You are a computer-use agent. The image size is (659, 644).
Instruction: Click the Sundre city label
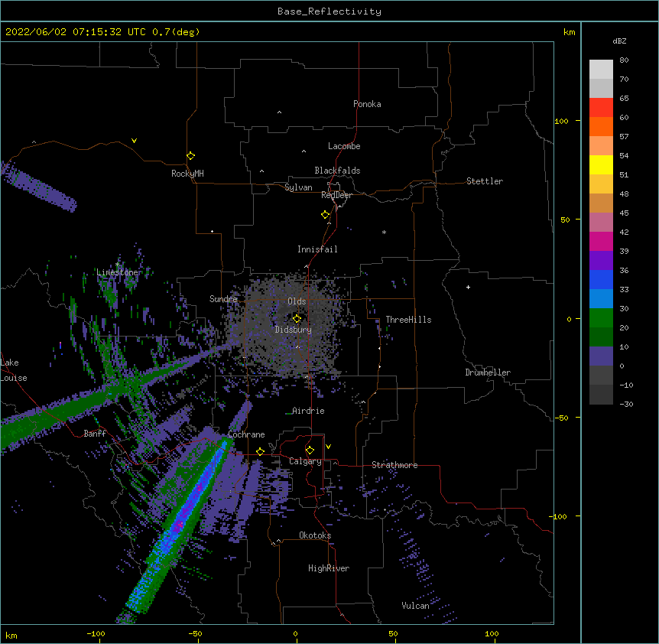coord(223,299)
